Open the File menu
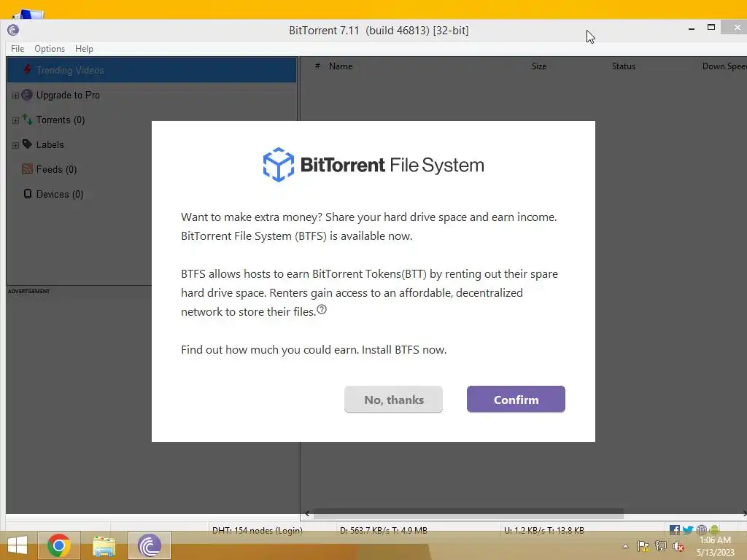Viewport: 747px width, 560px height. (x=18, y=49)
